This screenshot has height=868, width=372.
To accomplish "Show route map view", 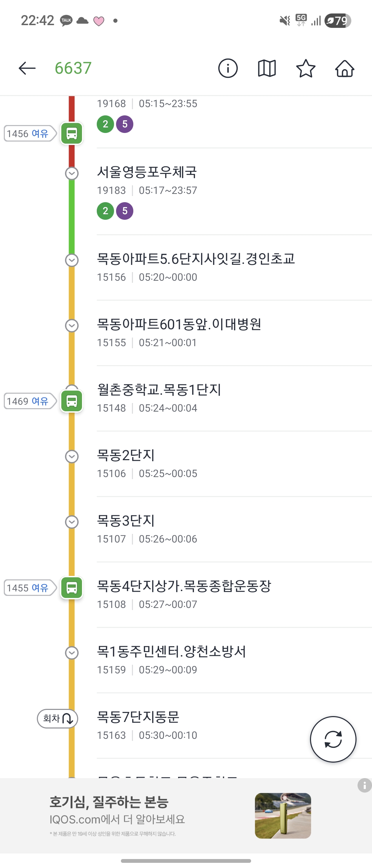I will click(x=267, y=68).
